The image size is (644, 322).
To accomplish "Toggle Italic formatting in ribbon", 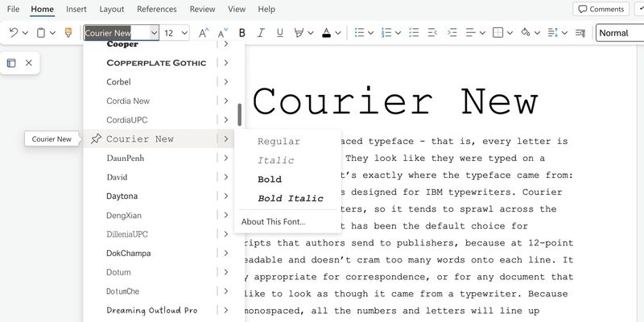I will pyautogui.click(x=260, y=33).
